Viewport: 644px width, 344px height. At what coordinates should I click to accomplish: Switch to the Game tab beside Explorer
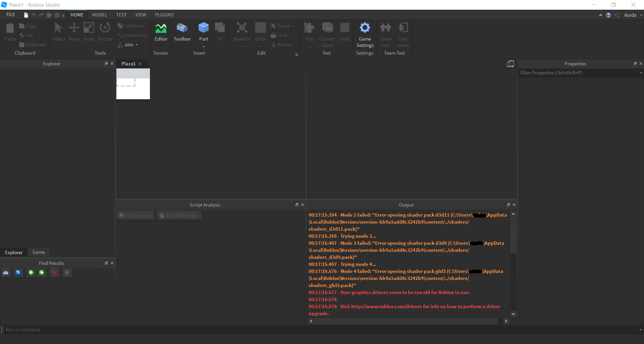(39, 252)
